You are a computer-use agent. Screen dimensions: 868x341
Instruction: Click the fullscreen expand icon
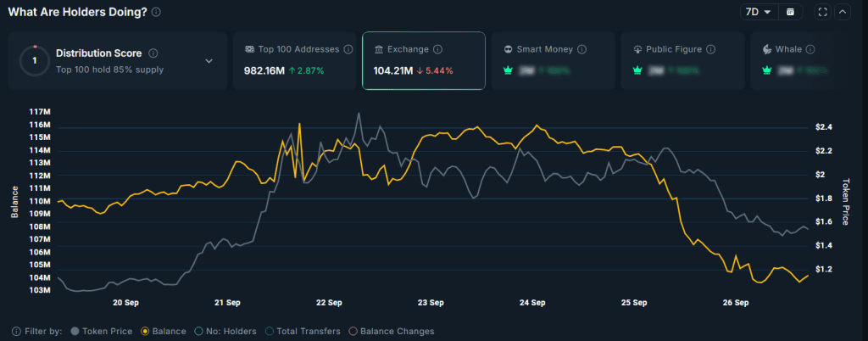[822, 12]
